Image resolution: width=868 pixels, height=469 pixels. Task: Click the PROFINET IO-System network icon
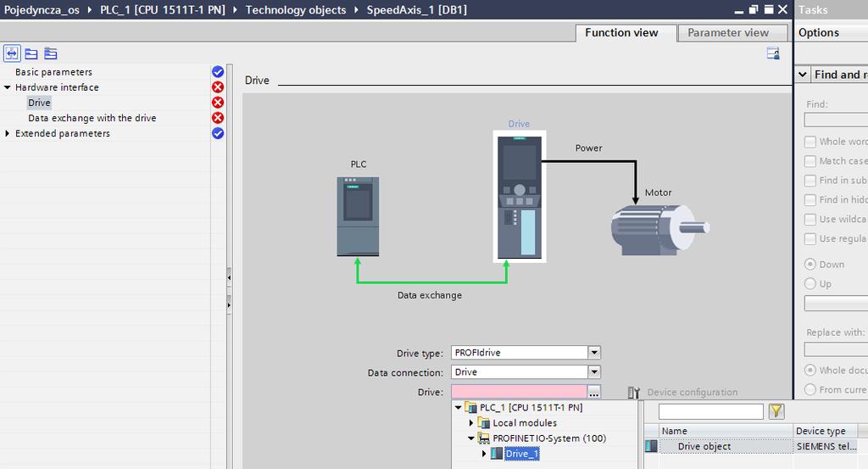click(484, 438)
